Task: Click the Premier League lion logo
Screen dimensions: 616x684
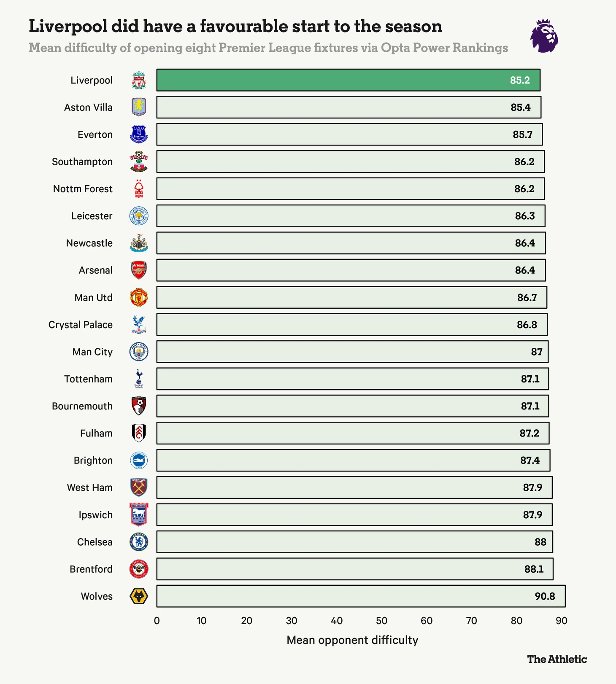Action: 544,36
